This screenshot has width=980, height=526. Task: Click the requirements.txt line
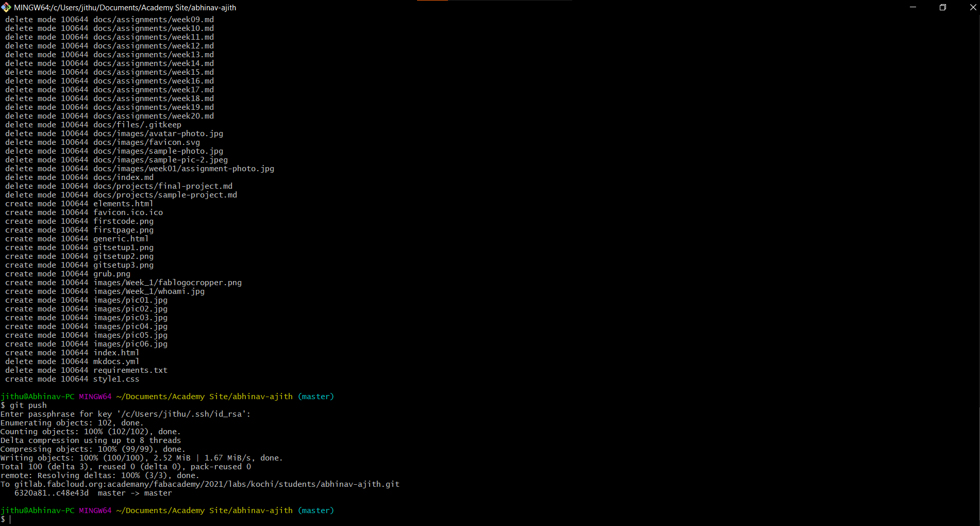(x=86, y=370)
